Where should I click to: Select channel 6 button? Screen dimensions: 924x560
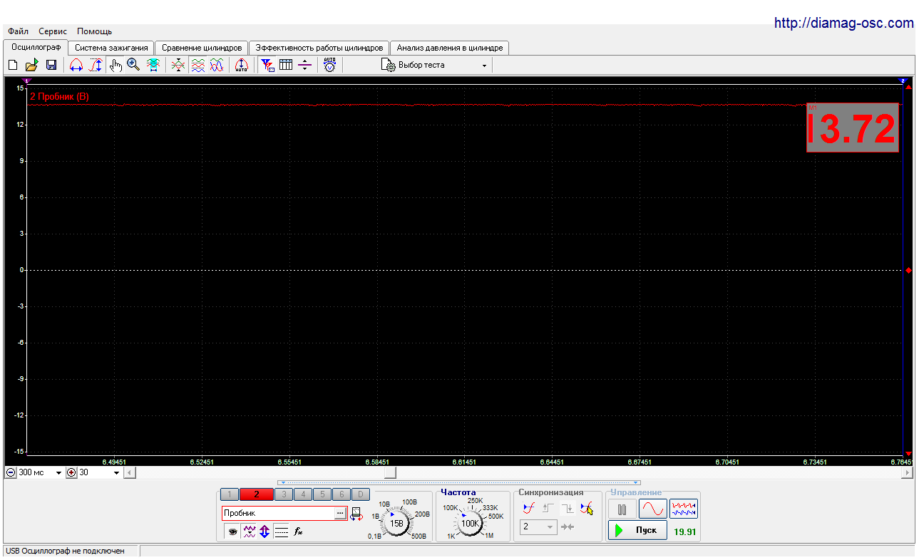coord(342,494)
